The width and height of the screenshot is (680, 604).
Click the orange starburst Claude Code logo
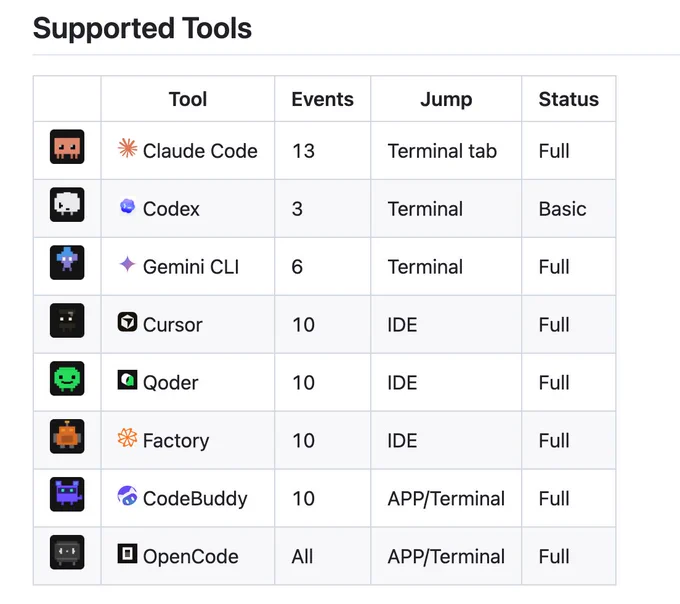click(x=127, y=148)
